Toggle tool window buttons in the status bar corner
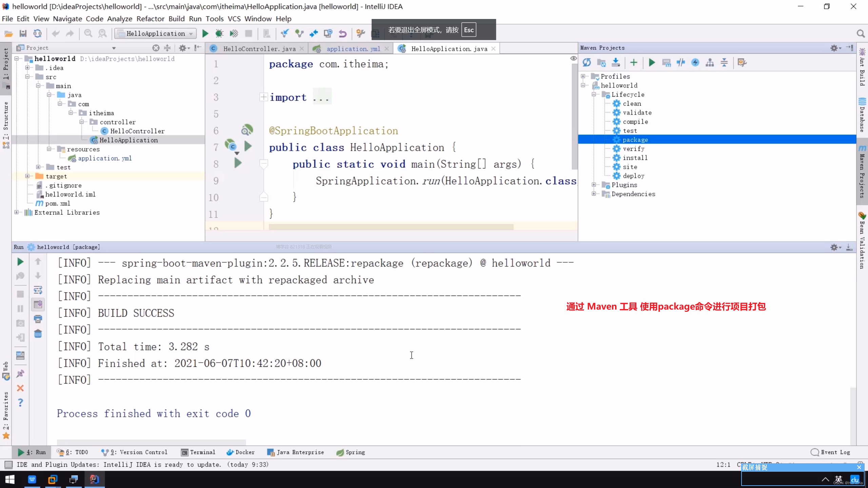The height and width of the screenshot is (488, 868). (x=8, y=464)
